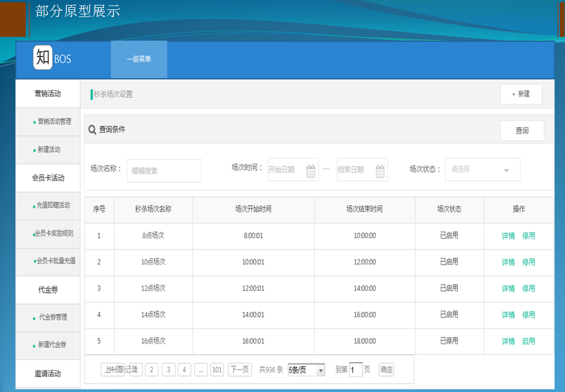Select 会员卡活动 sidebar section
The width and height of the screenshot is (565, 392).
pos(48,178)
